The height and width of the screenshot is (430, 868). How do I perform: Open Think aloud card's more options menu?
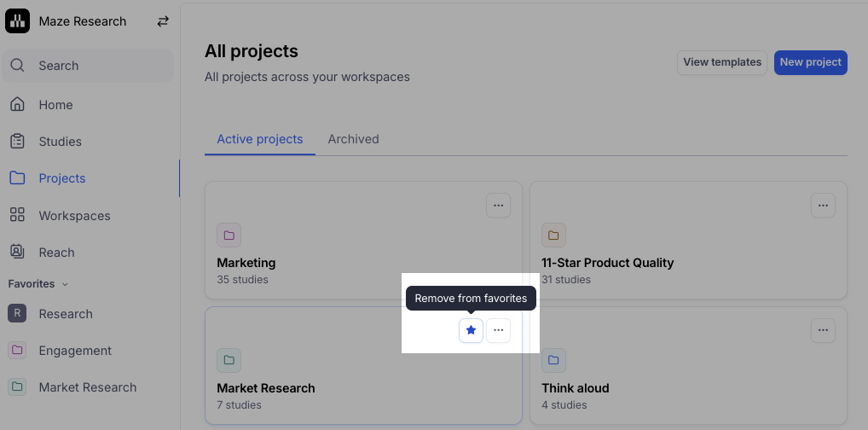(x=823, y=331)
